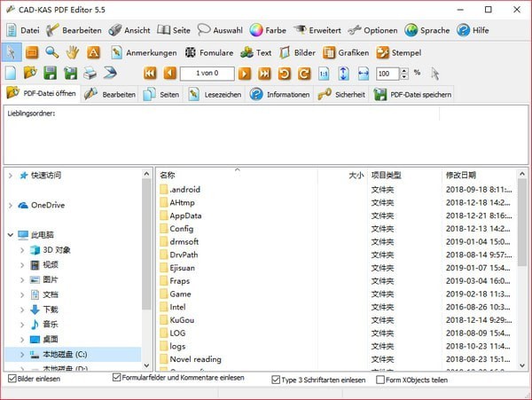Expand the 快速访问 tree node
The height and width of the screenshot is (400, 532).
point(11,176)
